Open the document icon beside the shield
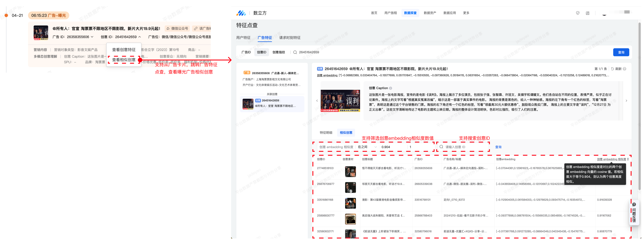This screenshot has height=245, width=644. [588, 13]
